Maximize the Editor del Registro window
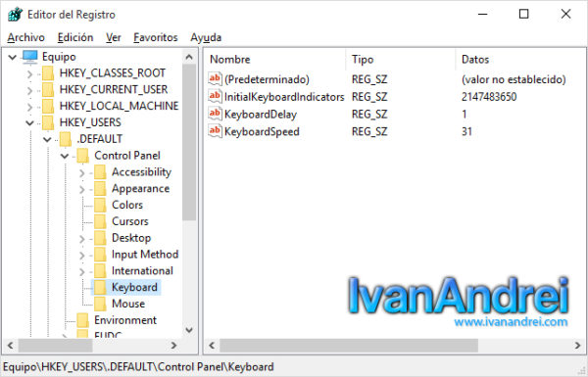588x377 pixels. pyautogui.click(x=524, y=15)
